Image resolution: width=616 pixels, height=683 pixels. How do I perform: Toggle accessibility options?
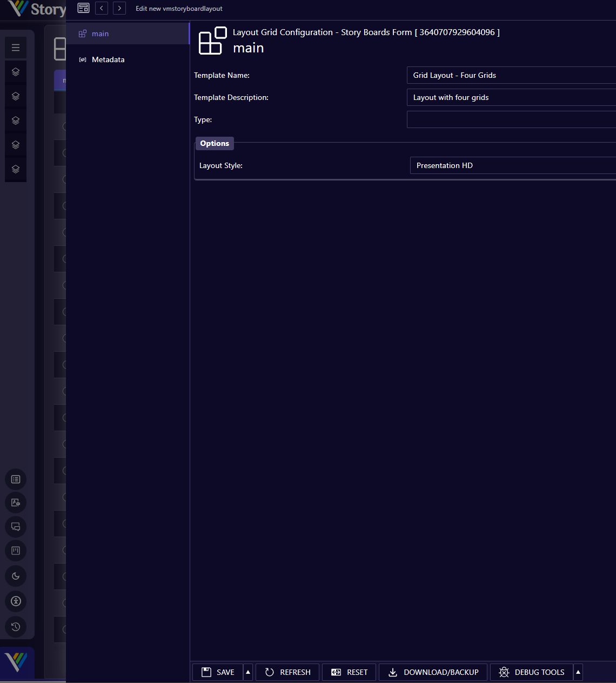(16, 601)
